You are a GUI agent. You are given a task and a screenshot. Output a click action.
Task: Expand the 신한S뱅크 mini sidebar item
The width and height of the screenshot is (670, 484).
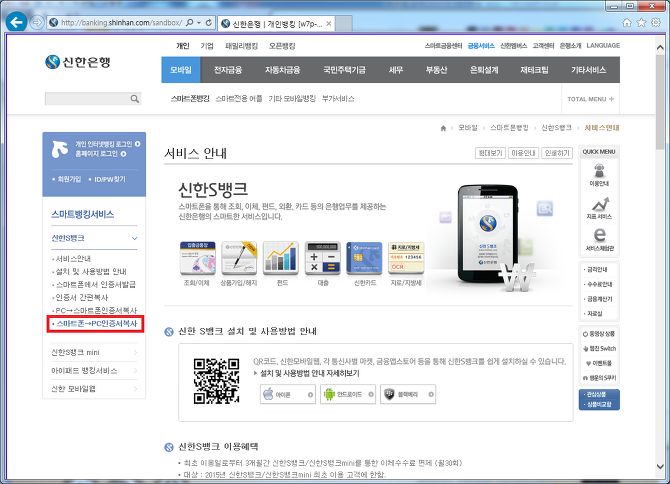[x=135, y=352]
